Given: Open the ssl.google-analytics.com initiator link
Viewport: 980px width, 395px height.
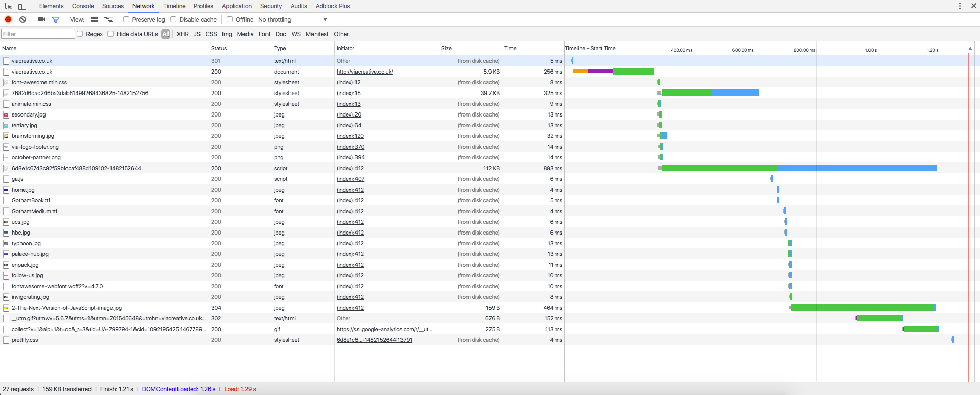Looking at the screenshot, I should click(384, 329).
